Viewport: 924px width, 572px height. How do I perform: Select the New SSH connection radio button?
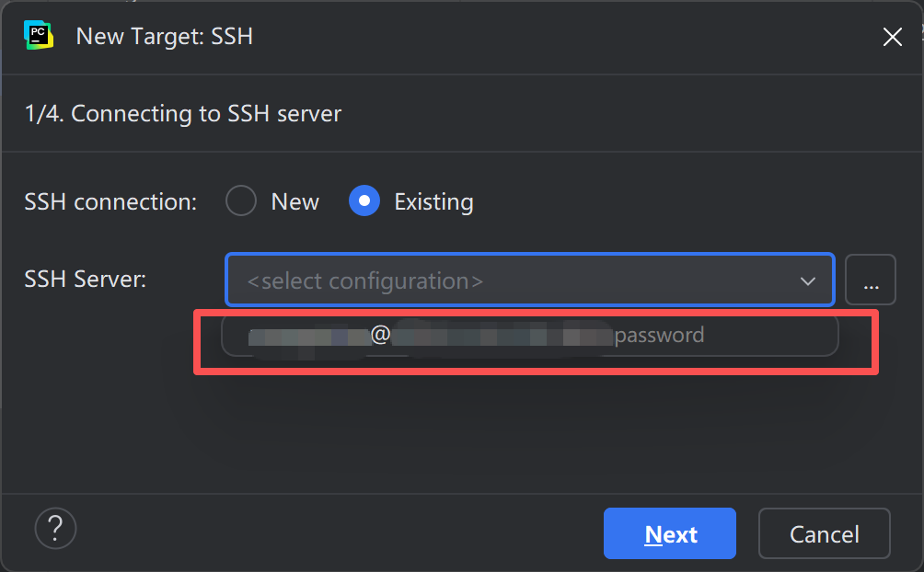click(240, 200)
